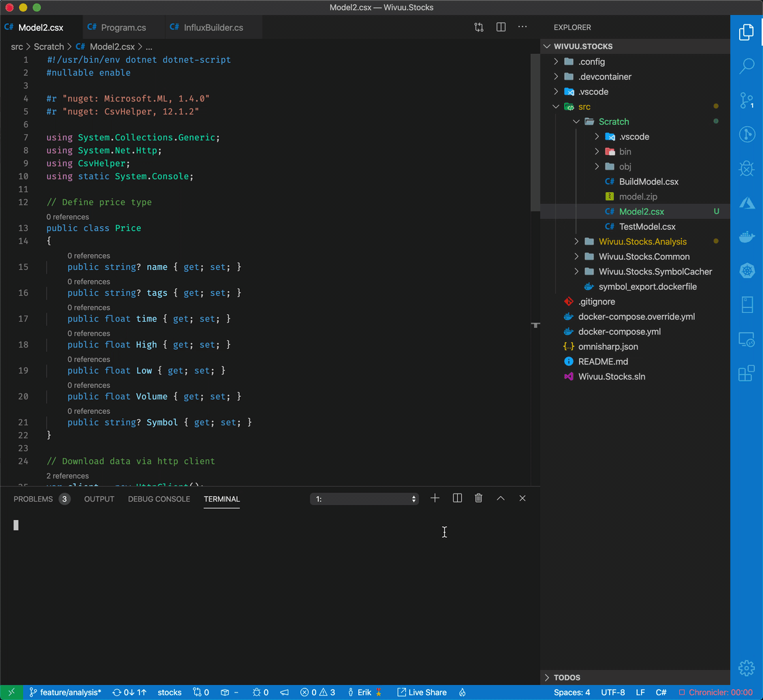This screenshot has width=763, height=700.
Task: Open editor More Actions ellipsis menu
Action: click(x=522, y=27)
